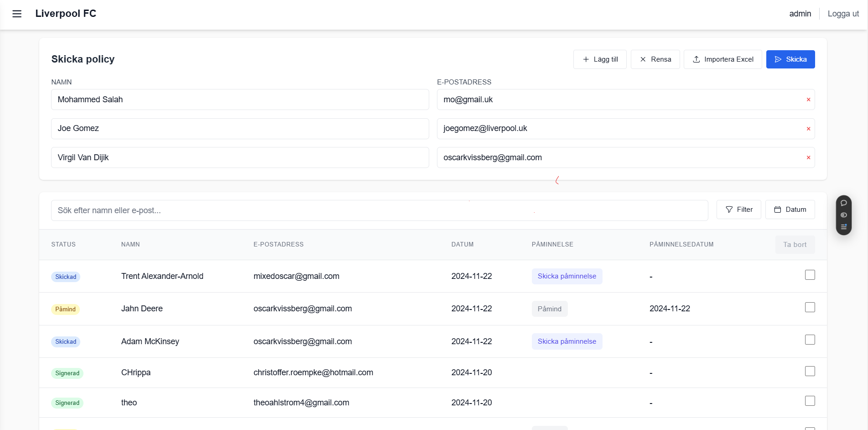Click the Skicka policy heading
The height and width of the screenshot is (430, 868).
pyautogui.click(x=83, y=59)
